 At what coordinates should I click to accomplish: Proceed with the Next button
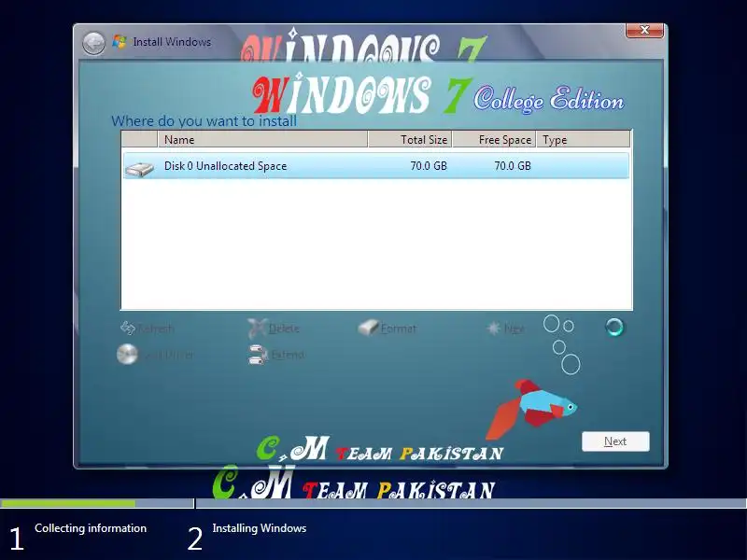(x=615, y=441)
